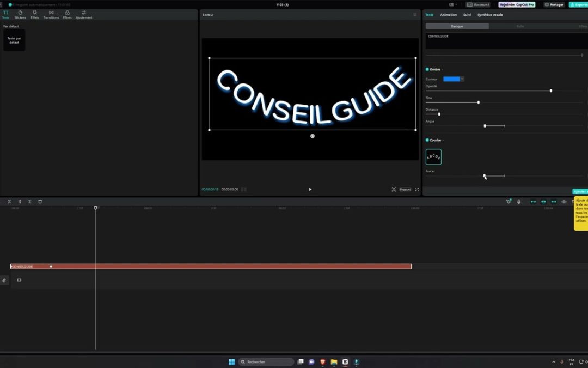Adjust the Distance slider handle
Screen dimensions: 588x368
click(x=439, y=114)
